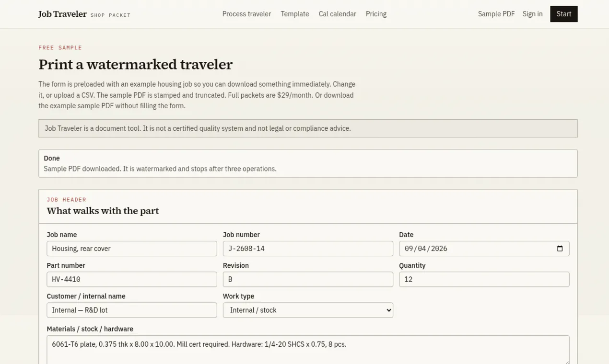
Task: Click the Revision input
Action: coord(308,279)
